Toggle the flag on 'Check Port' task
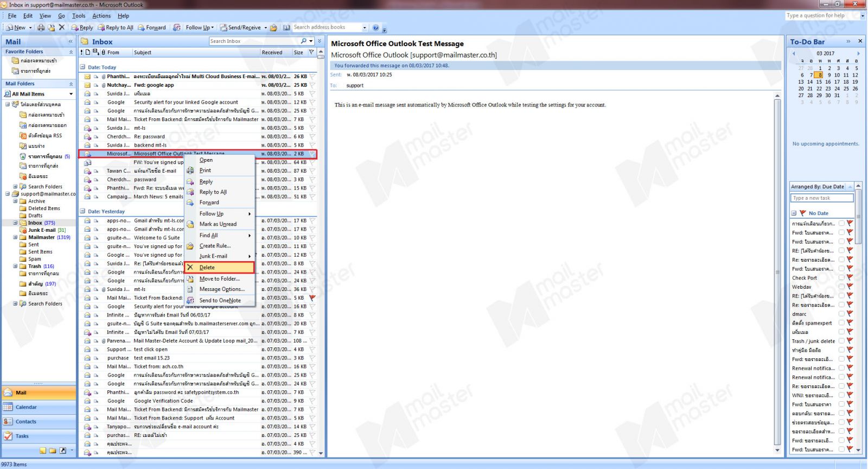The image size is (868, 469). point(850,278)
